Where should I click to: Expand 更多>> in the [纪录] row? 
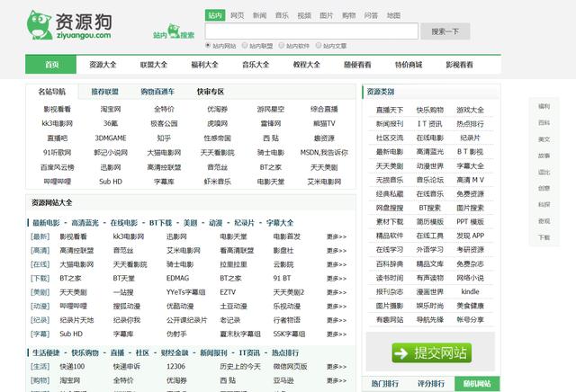pos(337,320)
